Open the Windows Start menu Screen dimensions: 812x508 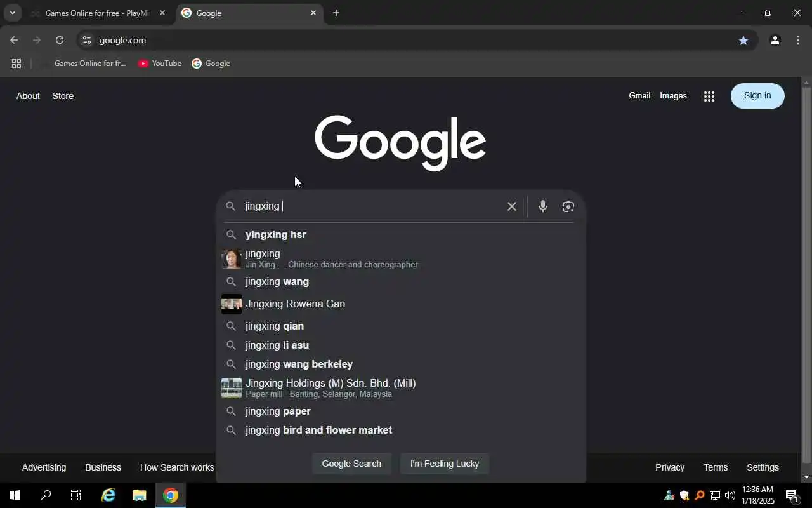15,495
